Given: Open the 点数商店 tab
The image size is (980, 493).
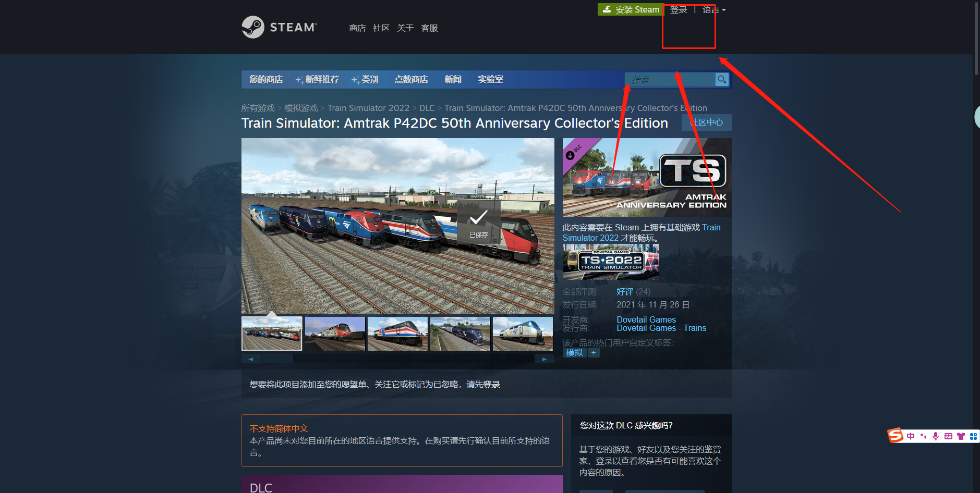Looking at the screenshot, I should tap(411, 79).
